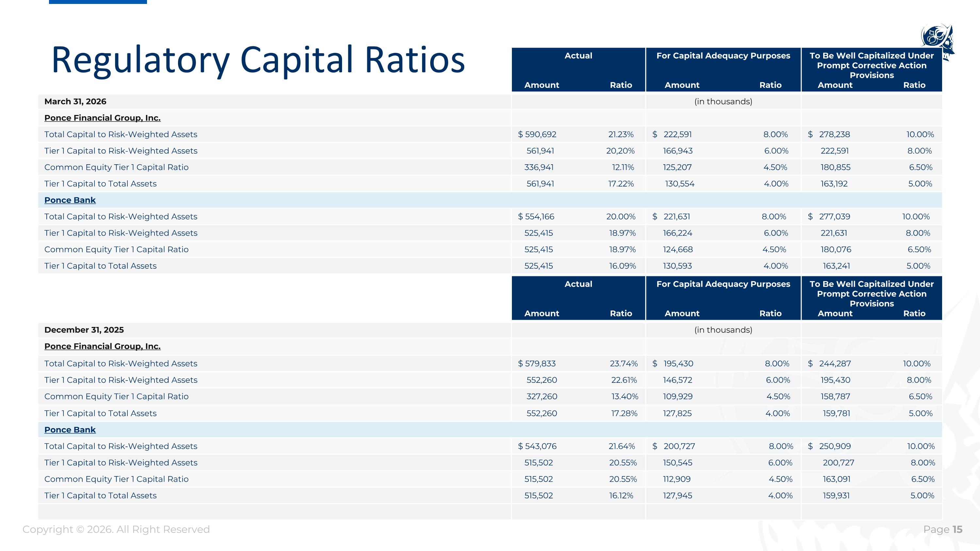
Task: Click the actual amount '$ 579,833'
Action: click(537, 364)
